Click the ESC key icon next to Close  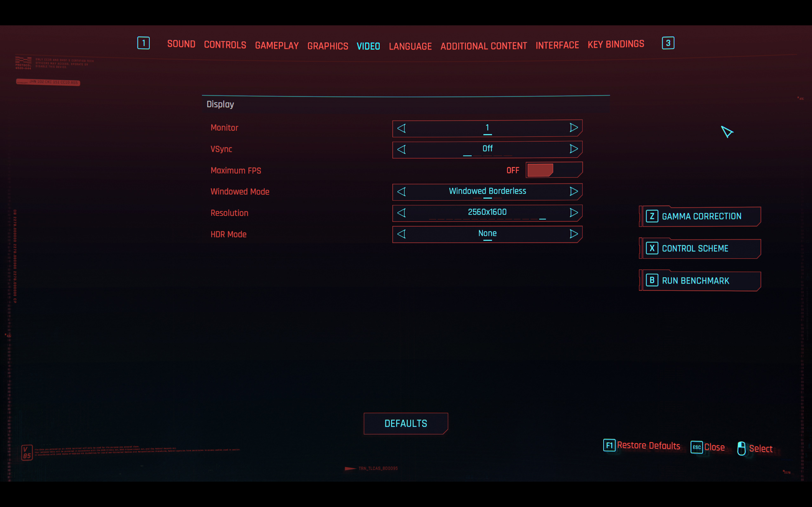pos(696,447)
